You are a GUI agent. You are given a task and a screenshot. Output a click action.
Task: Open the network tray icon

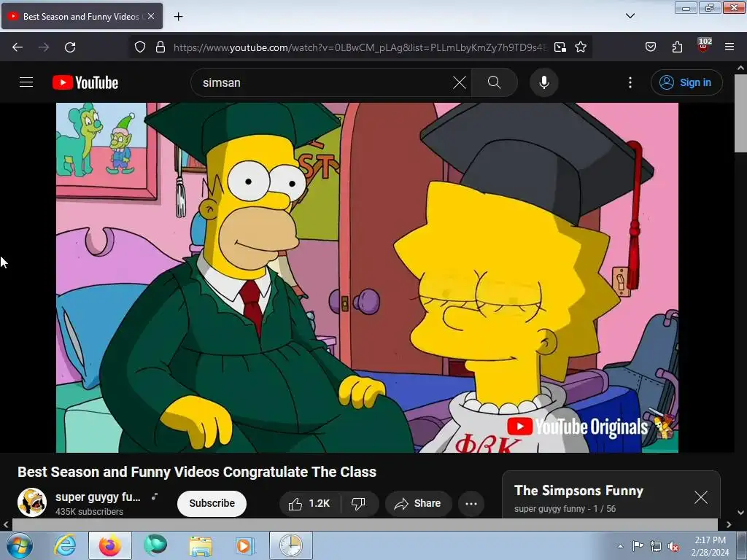[x=656, y=546]
